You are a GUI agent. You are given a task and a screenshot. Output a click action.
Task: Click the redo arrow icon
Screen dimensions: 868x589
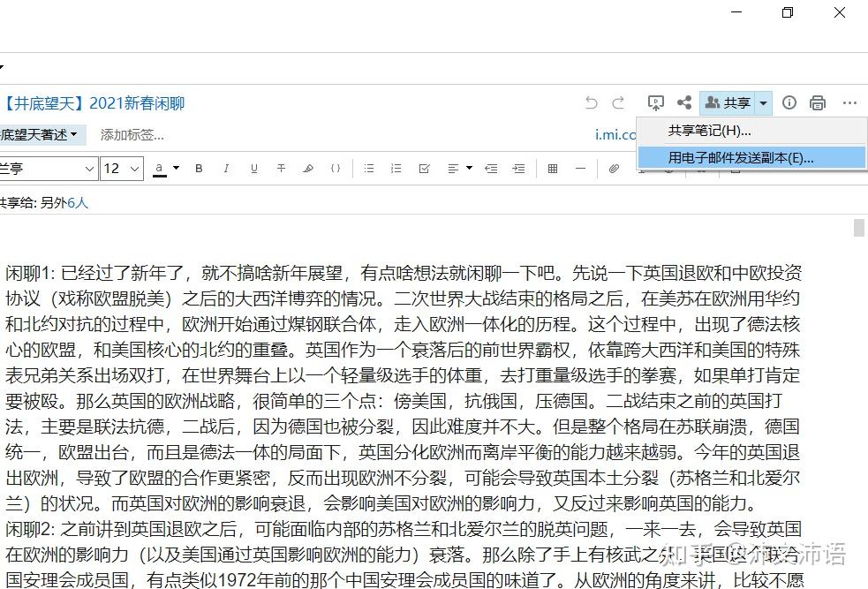(x=618, y=102)
